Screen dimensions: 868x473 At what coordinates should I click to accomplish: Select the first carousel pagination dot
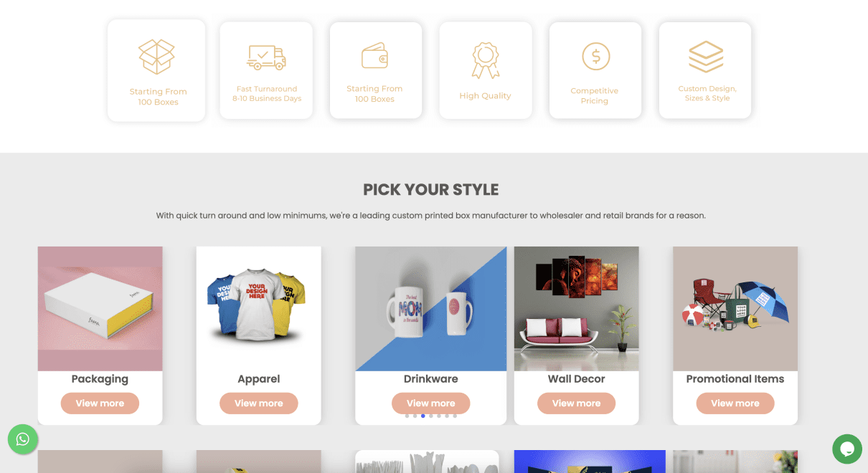pyautogui.click(x=407, y=416)
